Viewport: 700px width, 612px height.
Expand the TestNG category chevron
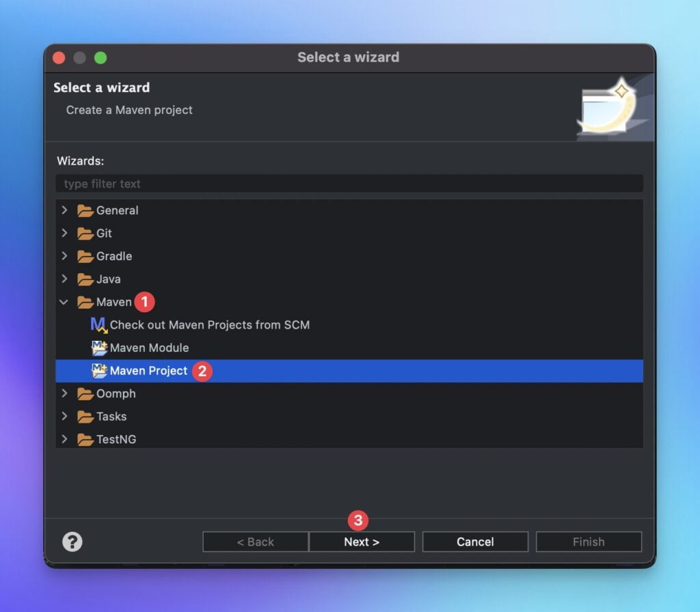(64, 439)
